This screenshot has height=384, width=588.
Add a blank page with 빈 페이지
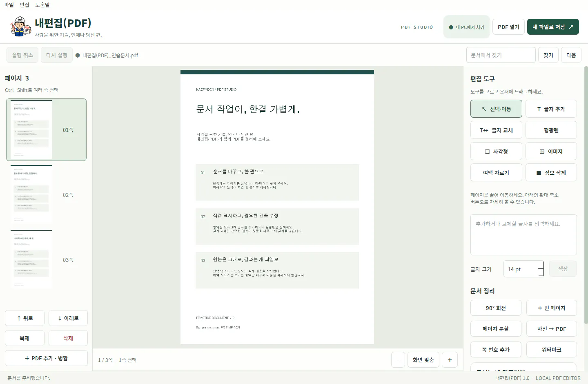click(x=551, y=308)
